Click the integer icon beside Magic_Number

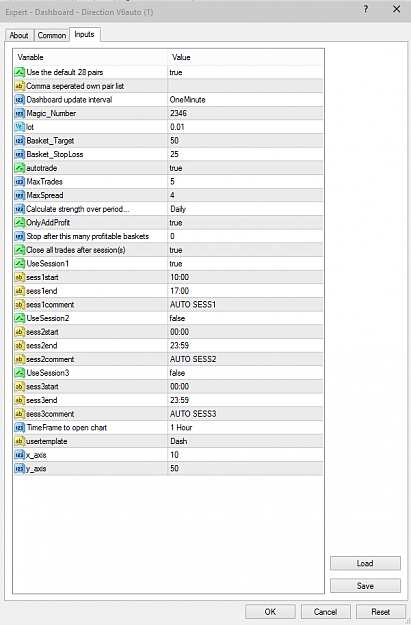coord(20,114)
